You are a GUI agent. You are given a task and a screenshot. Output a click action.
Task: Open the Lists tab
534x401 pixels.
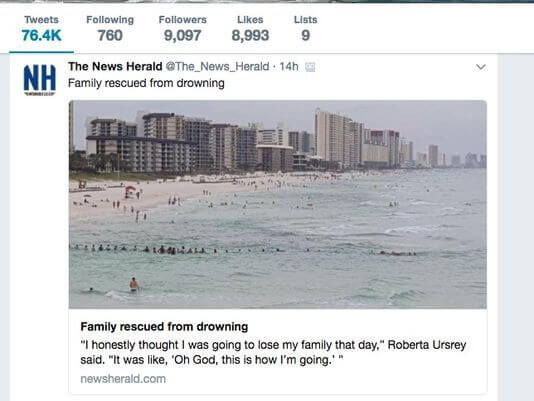(x=305, y=29)
